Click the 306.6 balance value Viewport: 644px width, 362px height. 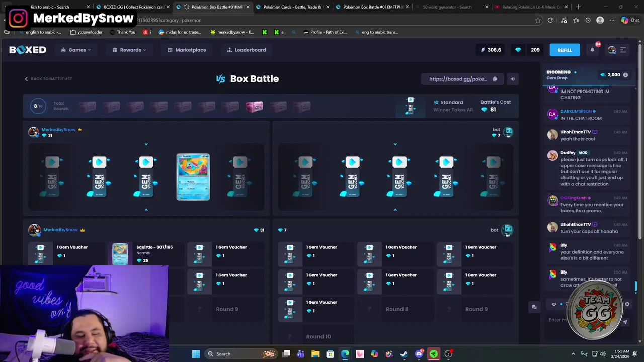491,50
